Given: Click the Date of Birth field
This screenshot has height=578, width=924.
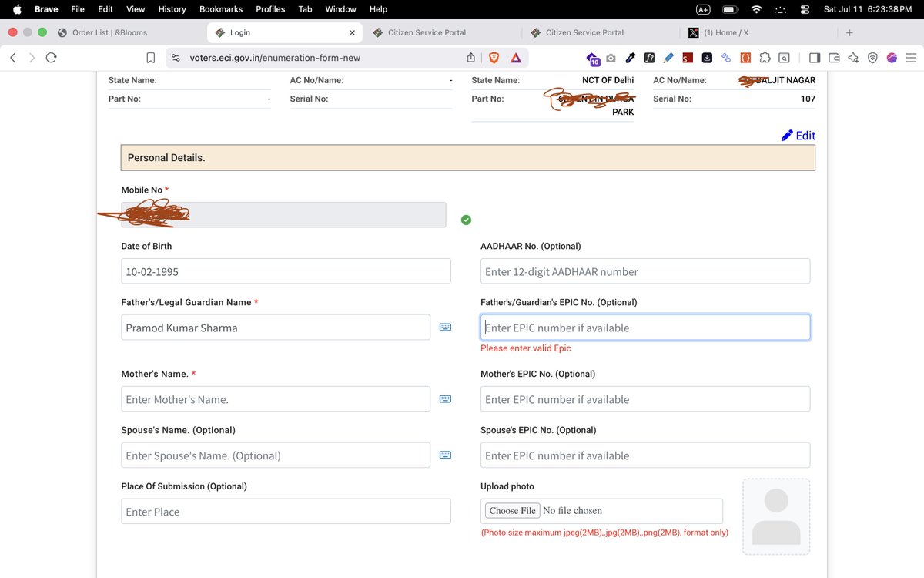Looking at the screenshot, I should tap(286, 271).
